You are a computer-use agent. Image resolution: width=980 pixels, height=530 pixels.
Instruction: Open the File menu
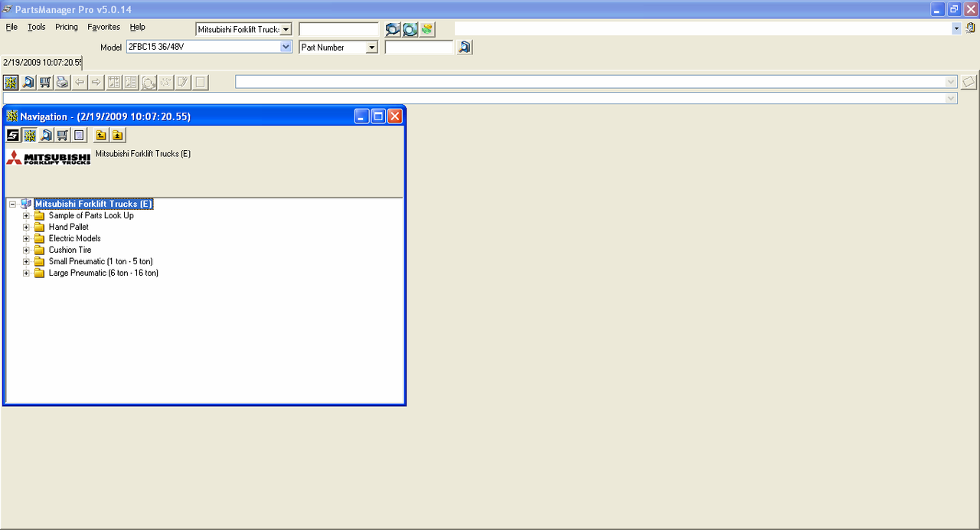coord(11,27)
